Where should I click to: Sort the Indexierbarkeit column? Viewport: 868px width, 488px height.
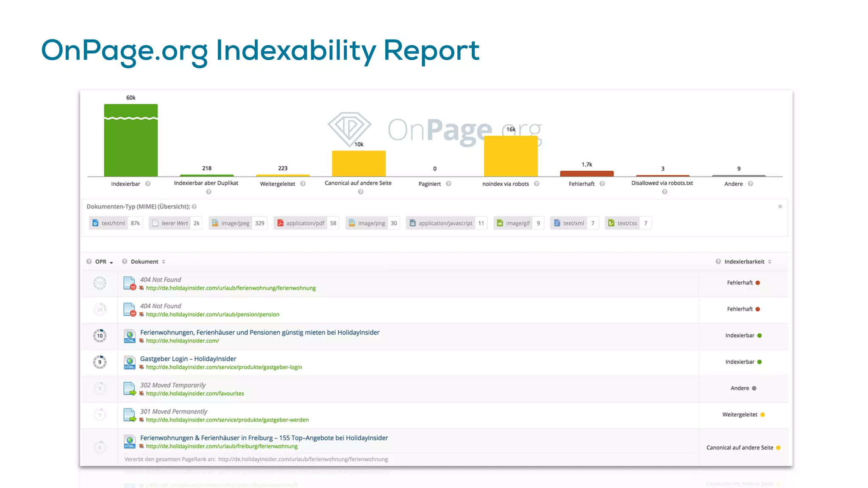[770, 262]
